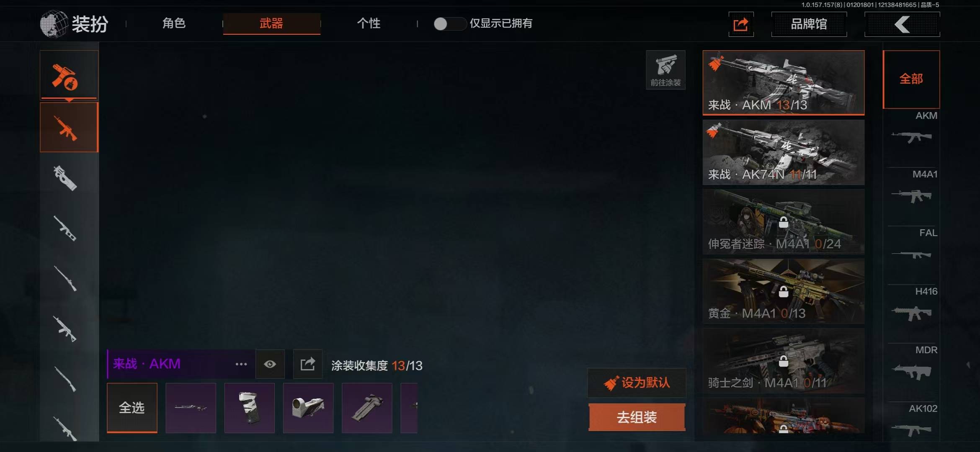The width and height of the screenshot is (980, 452).
Task: Toggle the eye preview visibility button
Action: click(270, 364)
